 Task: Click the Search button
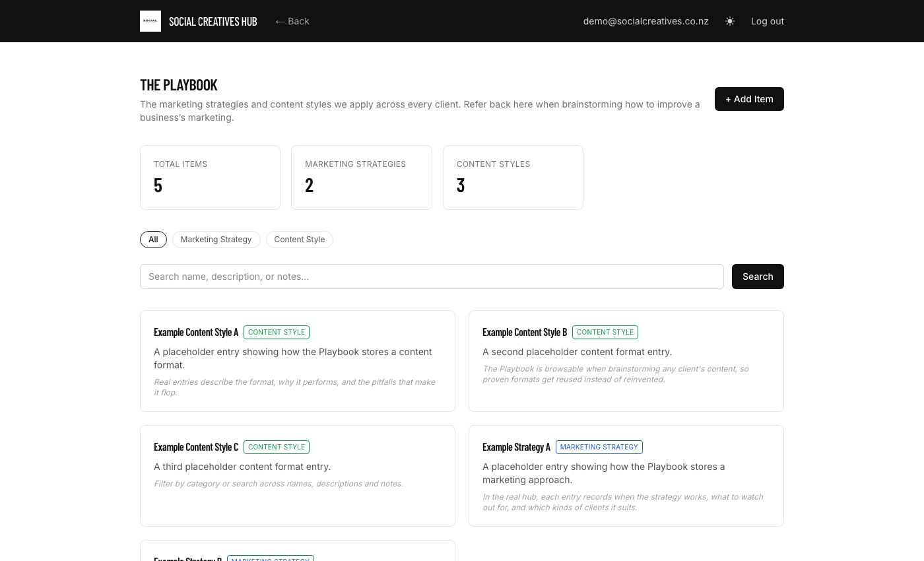coord(758,277)
